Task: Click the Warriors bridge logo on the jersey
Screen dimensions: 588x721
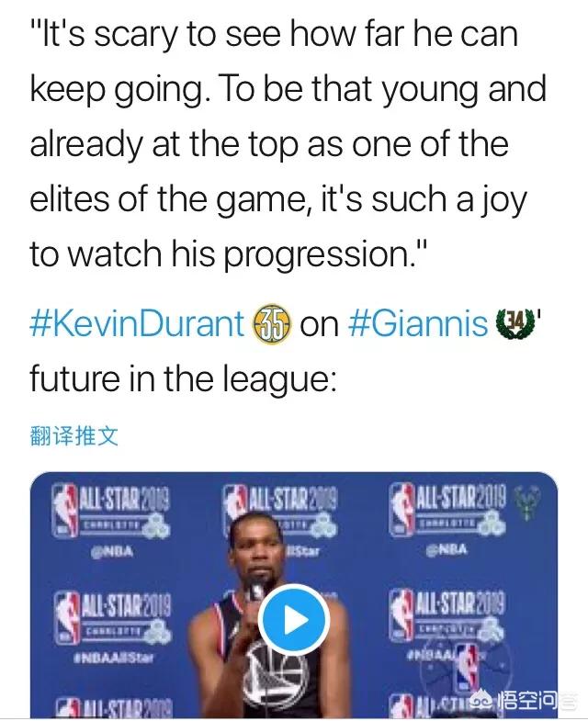Action: click(x=276, y=672)
